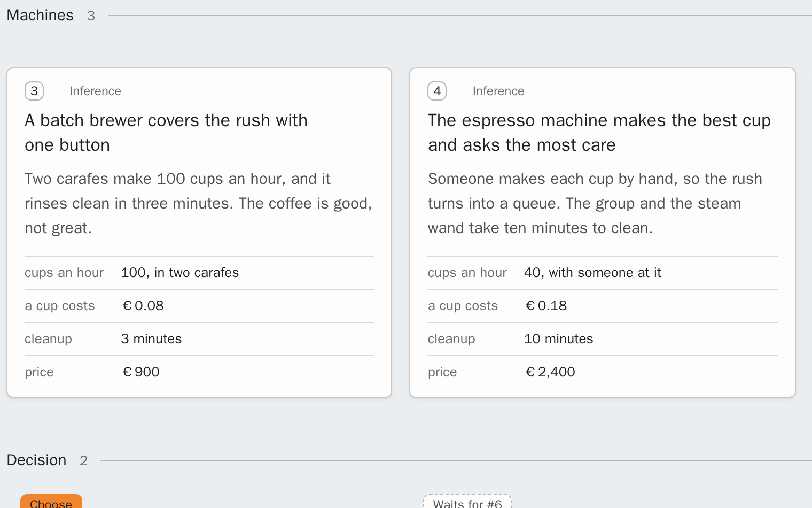This screenshot has width=812, height=508.
Task: Click the "100, in two carafes" row
Action: tap(199, 273)
